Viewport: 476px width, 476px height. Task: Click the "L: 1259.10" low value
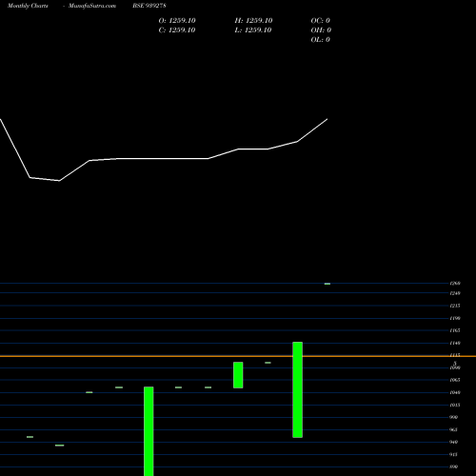click(253, 30)
